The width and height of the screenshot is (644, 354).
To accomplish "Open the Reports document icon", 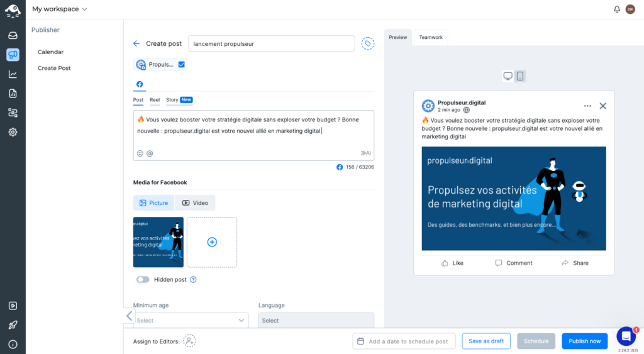I will point(13,94).
